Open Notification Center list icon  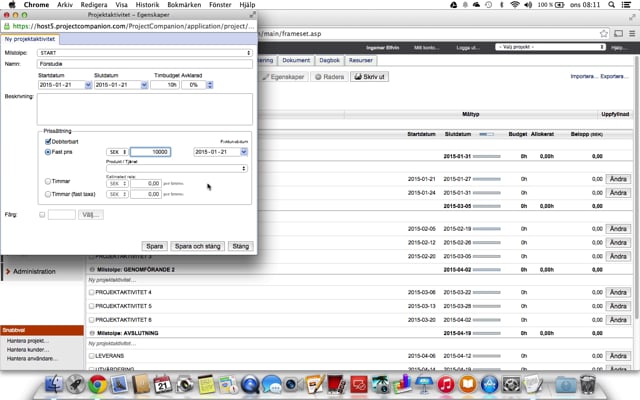pos(626,4)
